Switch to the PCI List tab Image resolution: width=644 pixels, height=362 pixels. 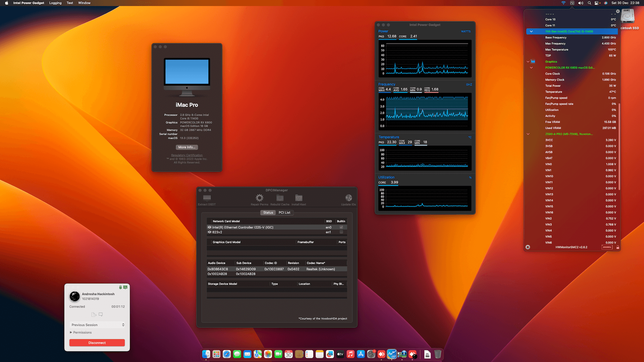(284, 212)
